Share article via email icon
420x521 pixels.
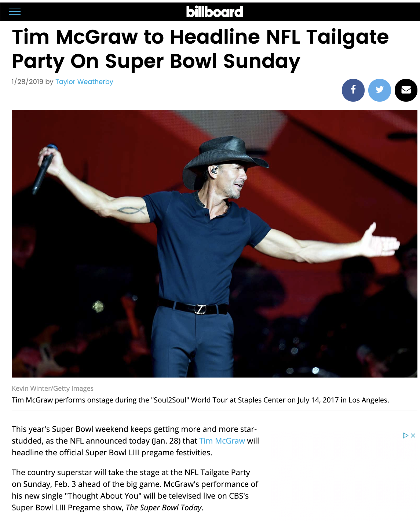click(406, 90)
